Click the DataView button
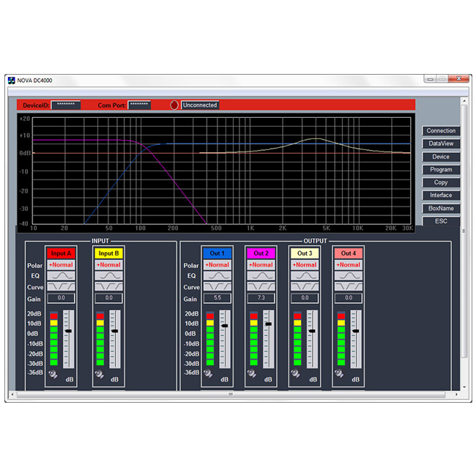 pyautogui.click(x=441, y=144)
